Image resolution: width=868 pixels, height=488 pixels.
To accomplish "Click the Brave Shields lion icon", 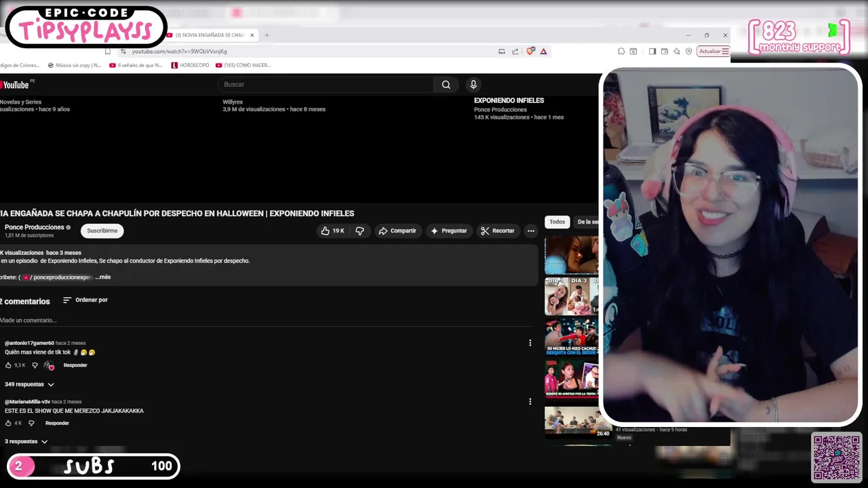I will tap(531, 52).
